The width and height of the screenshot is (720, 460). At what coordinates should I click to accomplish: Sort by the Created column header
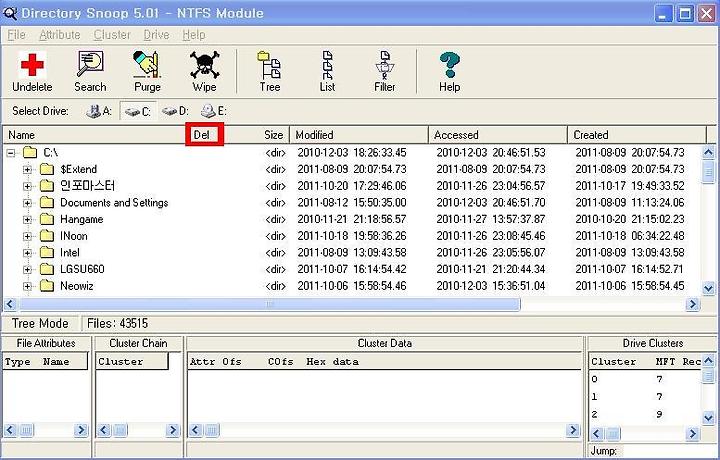pos(637,135)
